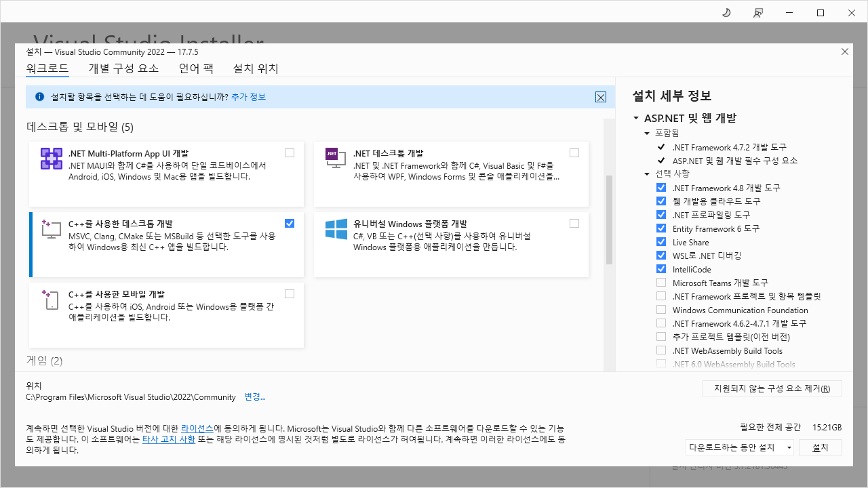
Task: Click the 게임 (2) category heading
Action: tap(45, 361)
